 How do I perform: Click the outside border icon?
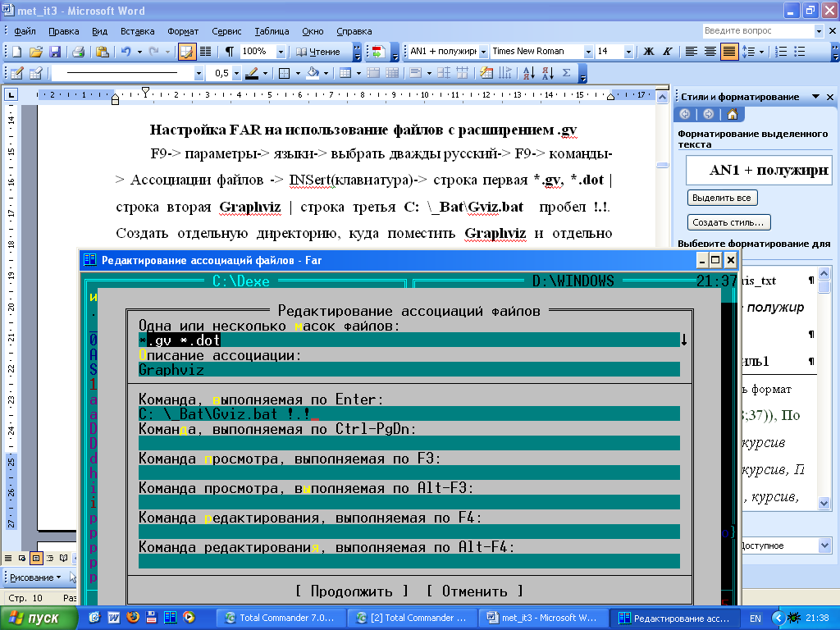[285, 73]
